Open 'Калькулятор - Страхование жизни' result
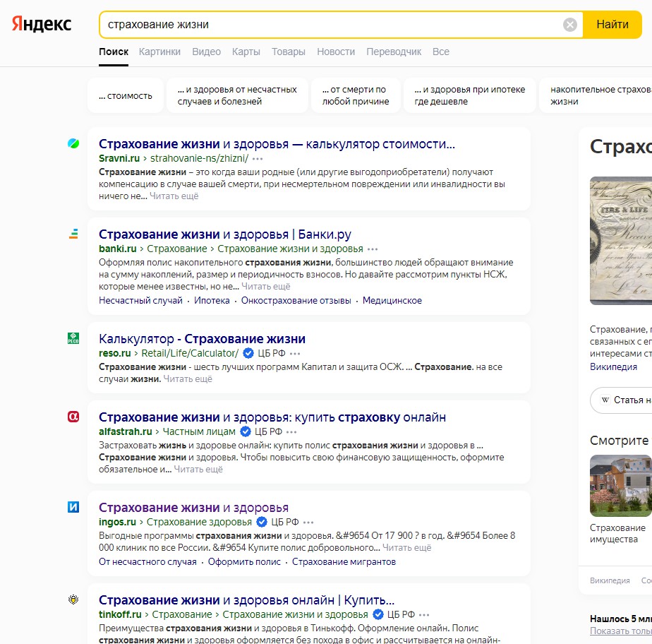Image resolution: width=652 pixels, height=644 pixels. [x=202, y=339]
